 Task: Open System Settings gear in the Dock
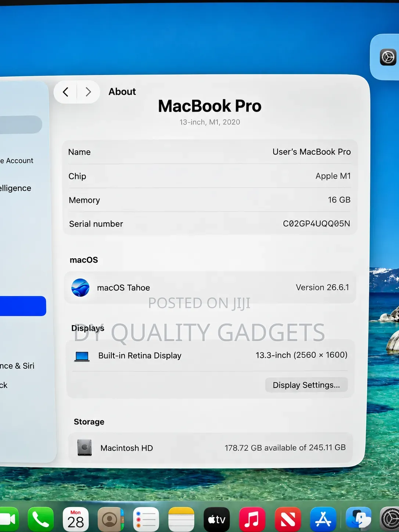tap(390, 520)
